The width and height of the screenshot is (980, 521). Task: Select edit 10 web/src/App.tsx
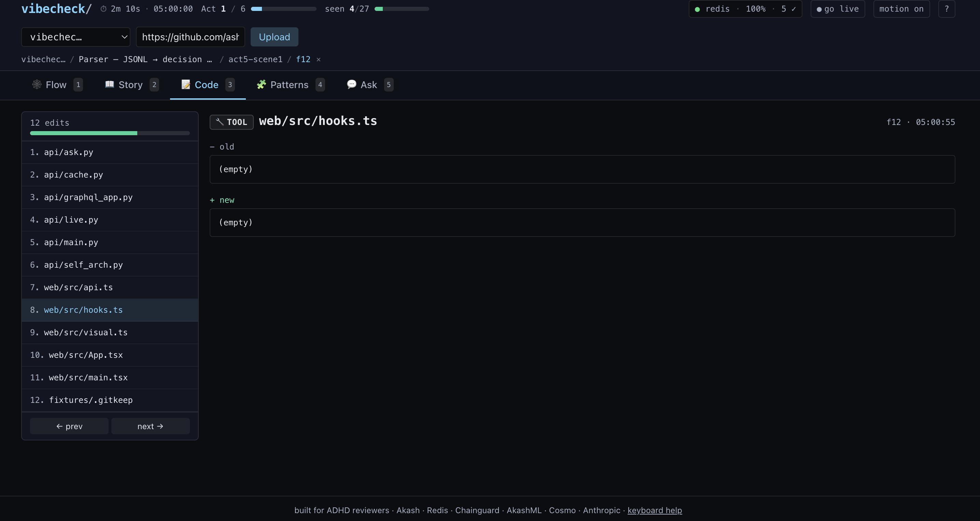click(x=110, y=355)
